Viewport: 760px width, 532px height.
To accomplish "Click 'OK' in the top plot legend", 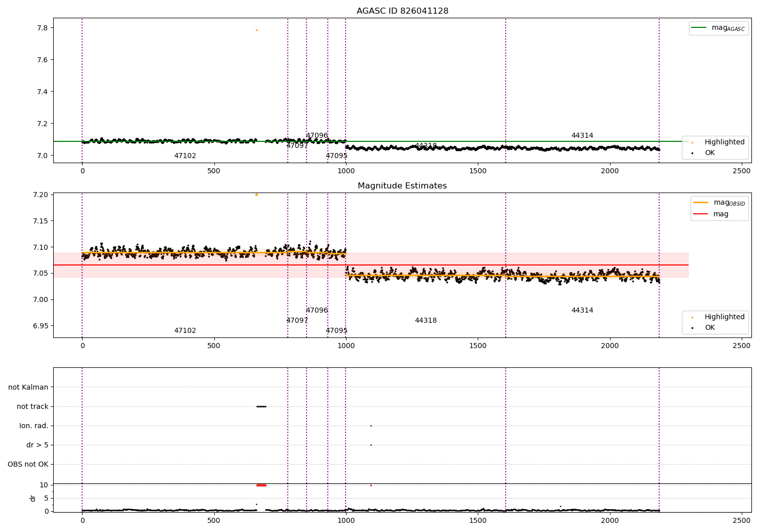I will pos(704,153).
